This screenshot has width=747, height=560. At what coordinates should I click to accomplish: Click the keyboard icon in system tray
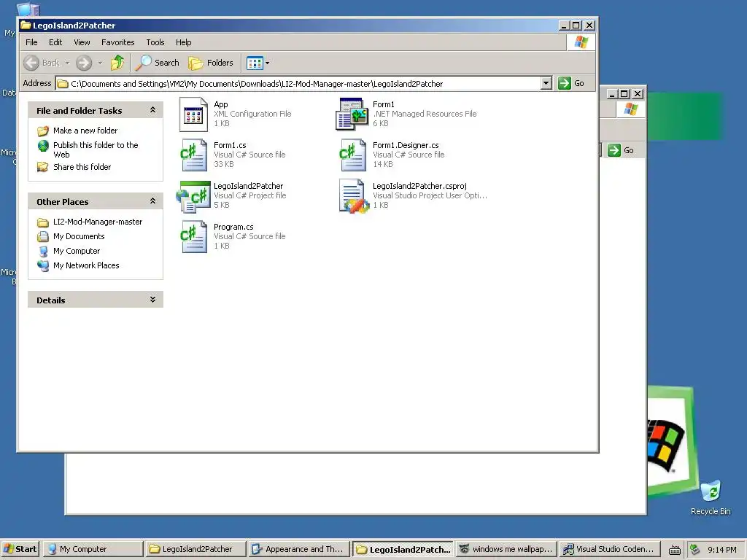click(674, 550)
